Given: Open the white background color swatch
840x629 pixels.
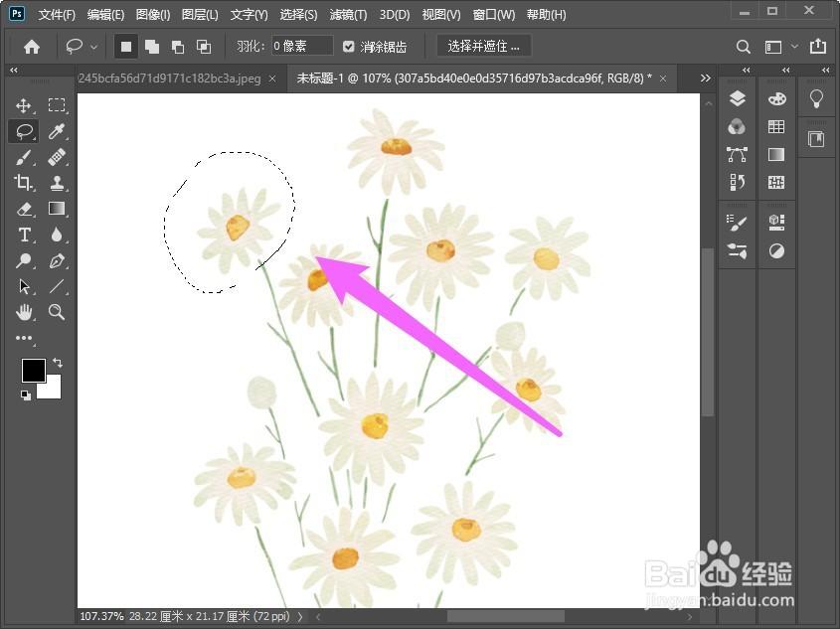Looking at the screenshot, I should (52, 390).
